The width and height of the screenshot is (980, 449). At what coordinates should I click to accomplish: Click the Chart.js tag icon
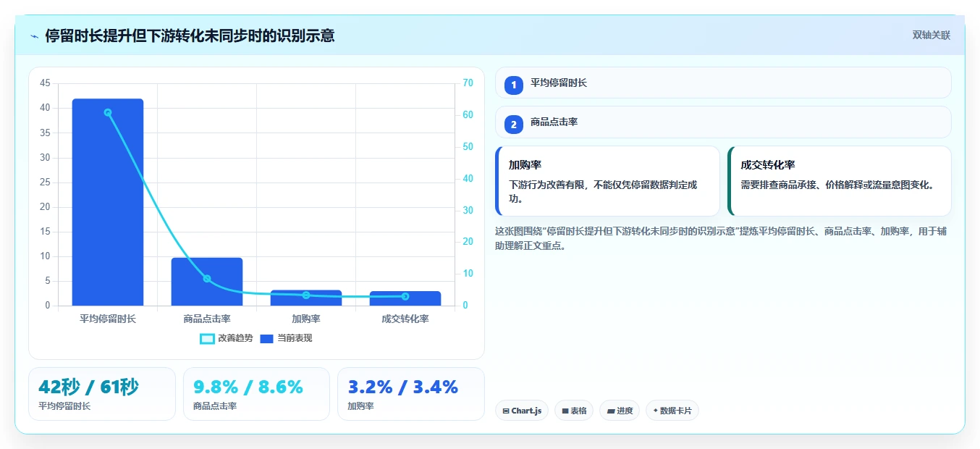click(x=506, y=411)
